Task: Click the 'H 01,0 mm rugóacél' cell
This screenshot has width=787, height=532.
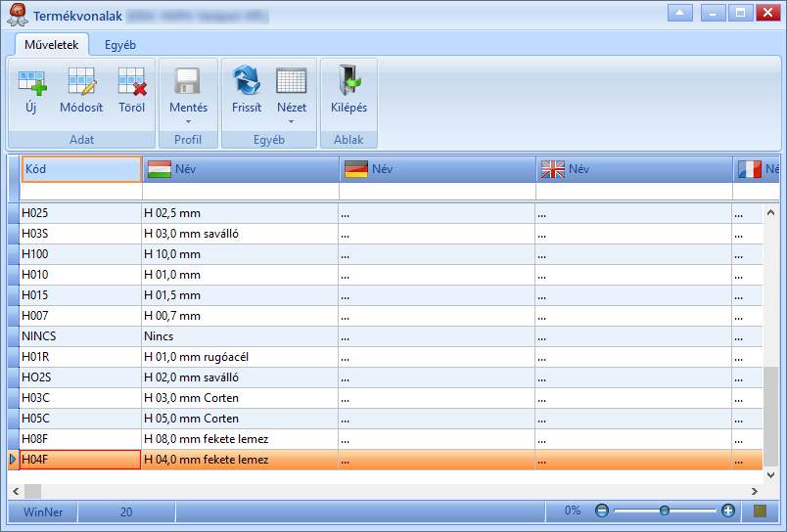Action: point(241,357)
